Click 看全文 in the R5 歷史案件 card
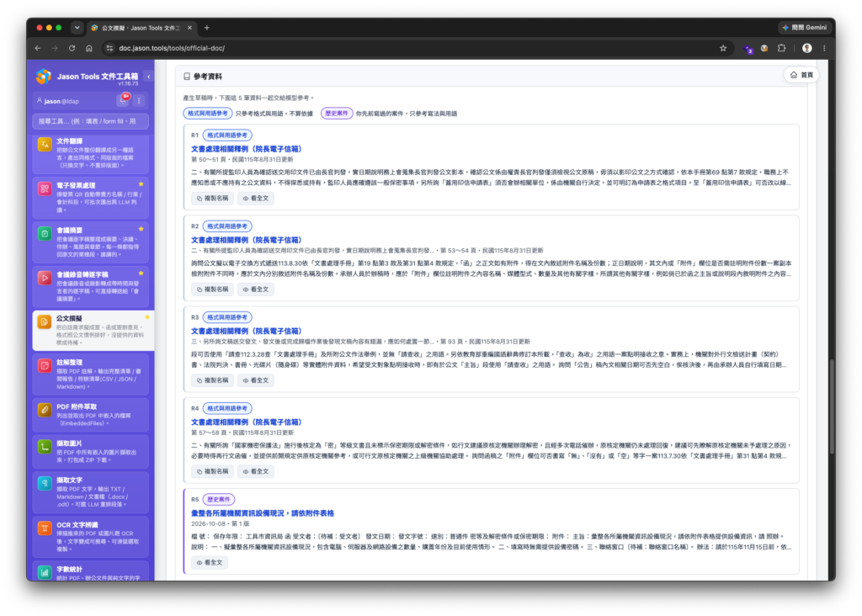This screenshot has height=616, width=862. coord(210,563)
